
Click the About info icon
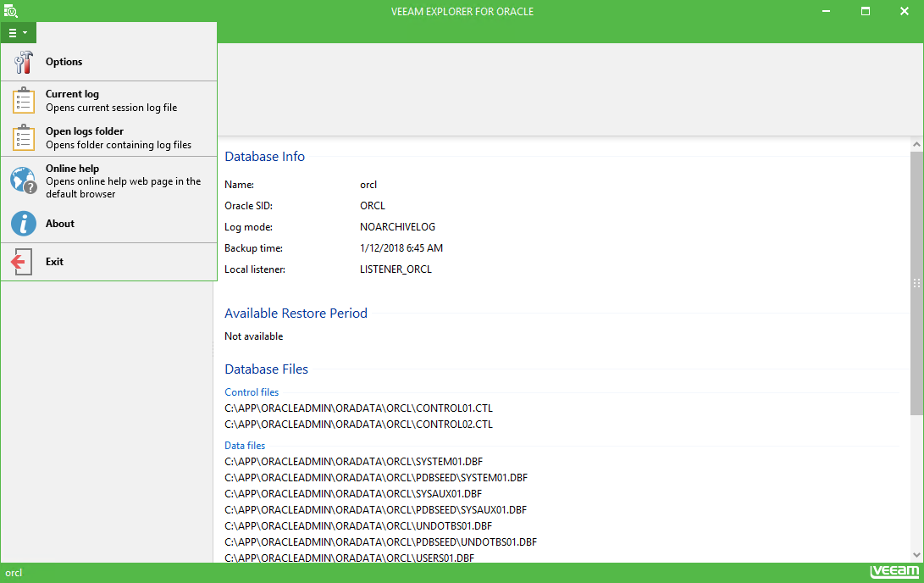coord(24,224)
